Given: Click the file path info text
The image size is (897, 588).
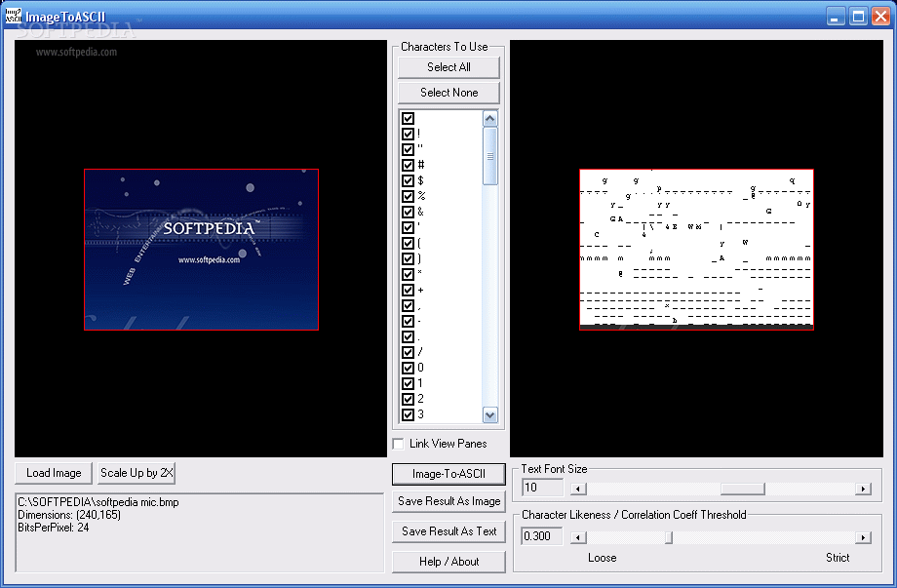Looking at the screenshot, I should 97,502.
